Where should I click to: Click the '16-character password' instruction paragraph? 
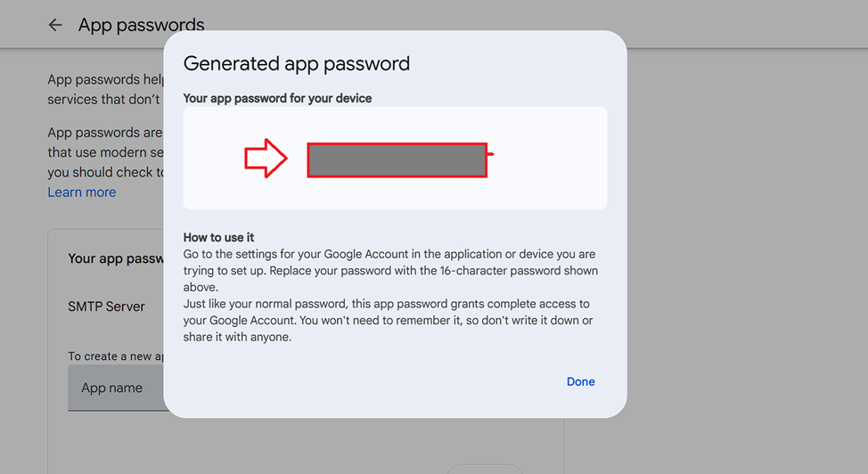(x=389, y=271)
